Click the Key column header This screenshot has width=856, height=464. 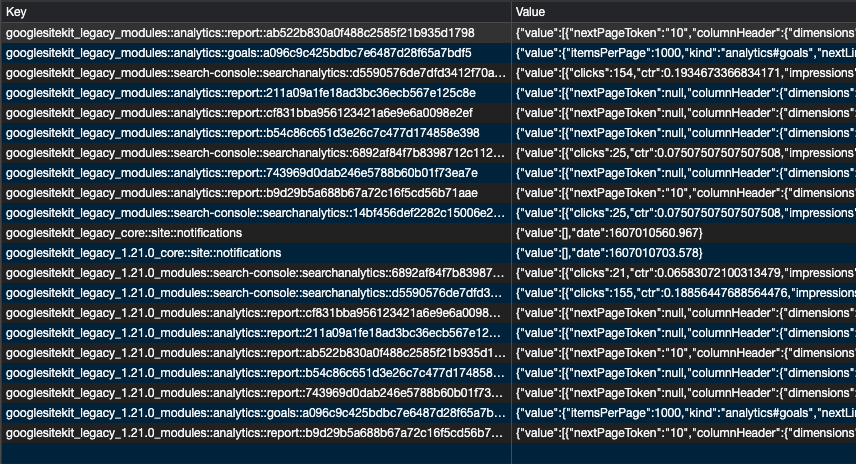pyautogui.click(x=255, y=12)
